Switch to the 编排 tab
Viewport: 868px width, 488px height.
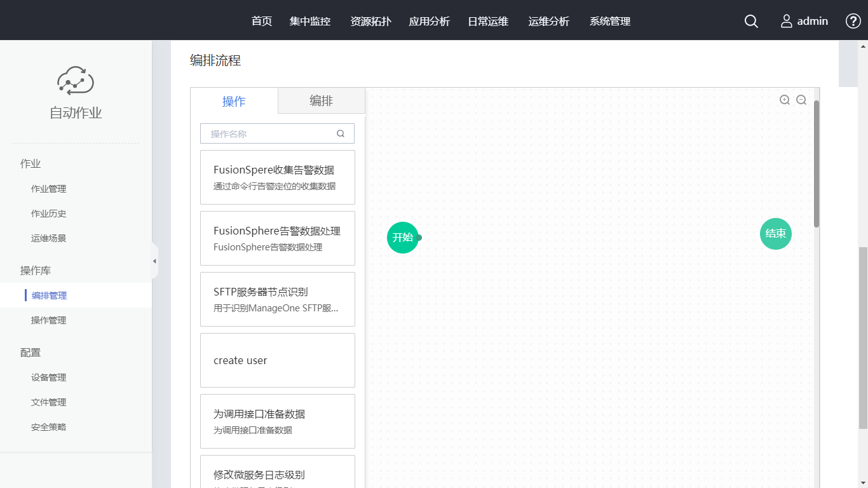[321, 101]
